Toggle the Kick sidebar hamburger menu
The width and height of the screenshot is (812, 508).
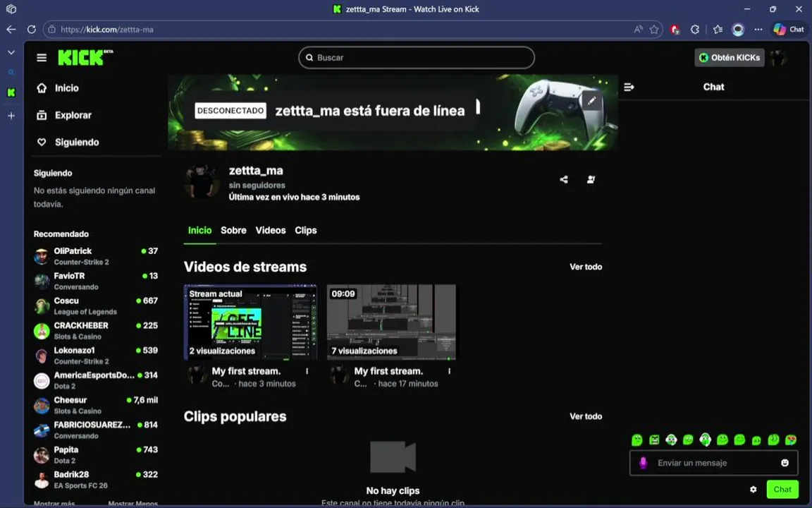pos(42,58)
